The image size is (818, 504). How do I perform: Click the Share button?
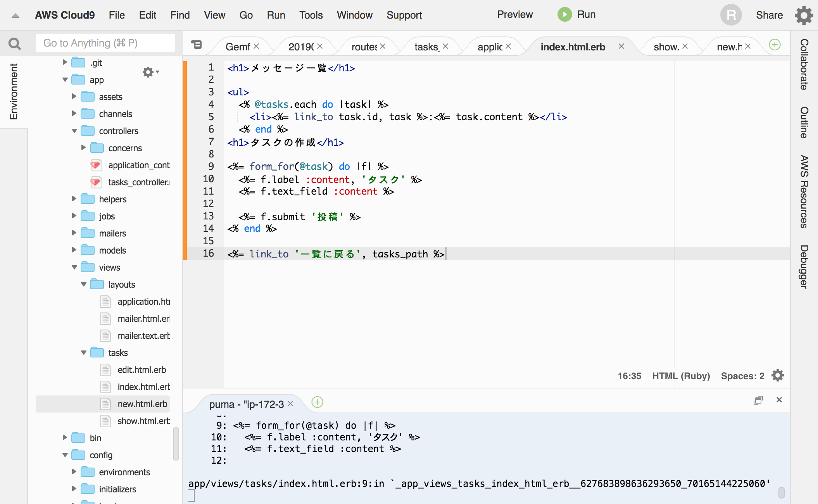click(769, 15)
